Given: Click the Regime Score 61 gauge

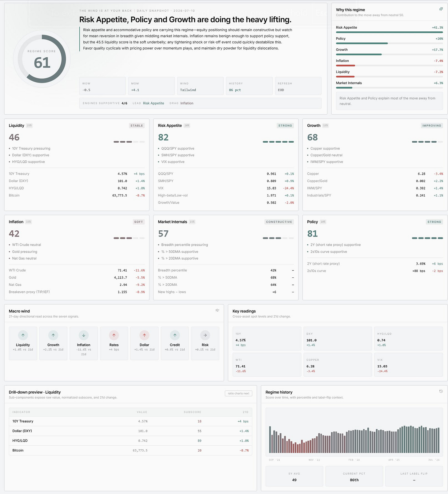Looking at the screenshot, I should (x=42, y=59).
